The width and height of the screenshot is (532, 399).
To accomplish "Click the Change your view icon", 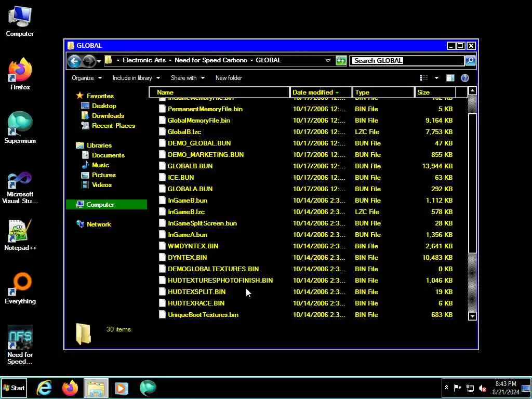I will pyautogui.click(x=424, y=78).
